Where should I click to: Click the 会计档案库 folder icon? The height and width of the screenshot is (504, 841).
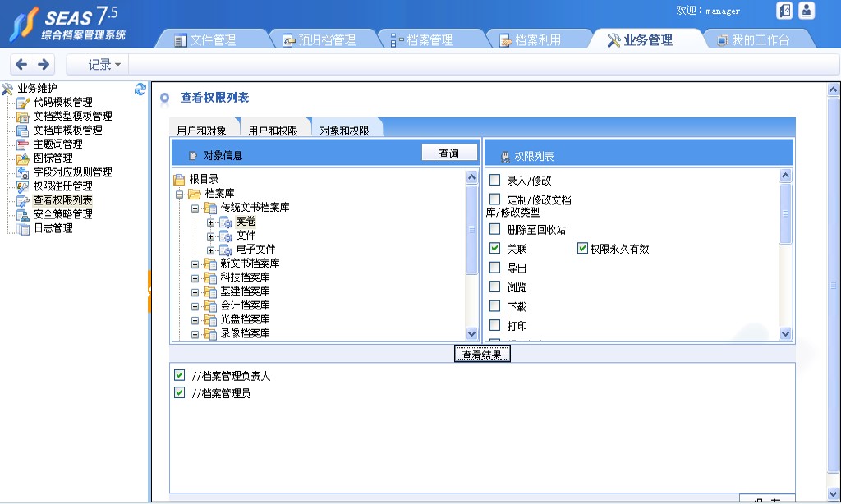(209, 305)
